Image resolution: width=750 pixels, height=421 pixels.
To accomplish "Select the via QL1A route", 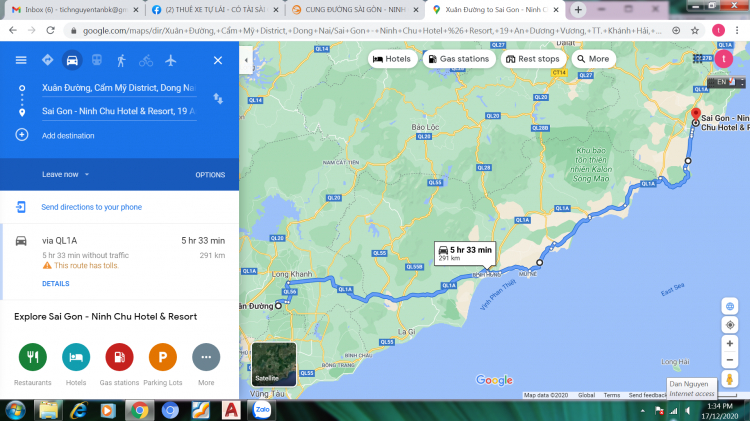I will click(120, 262).
